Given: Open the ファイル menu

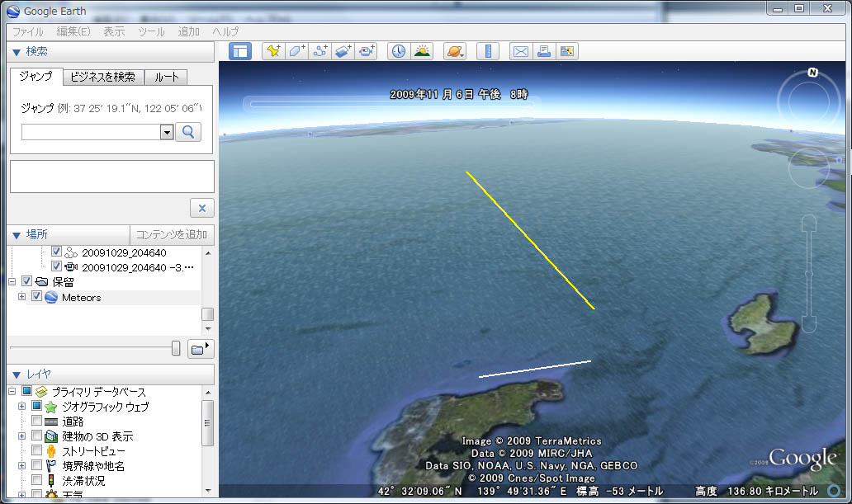Looking at the screenshot, I should (x=28, y=31).
